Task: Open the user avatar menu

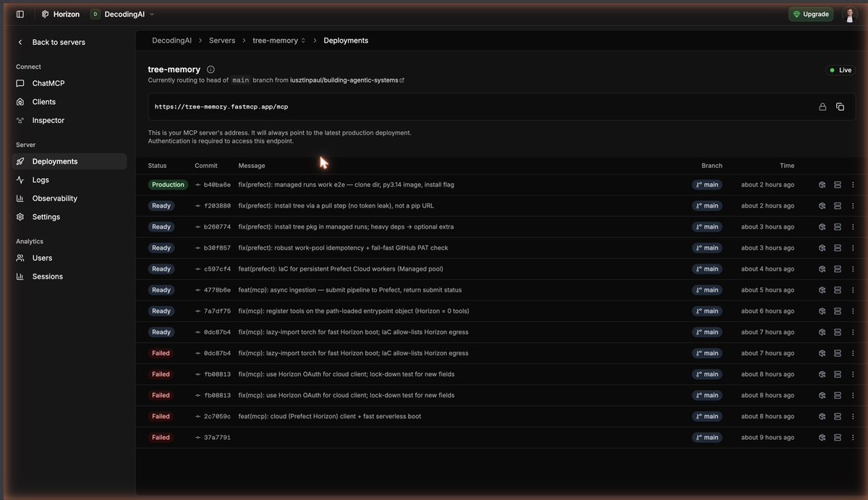Action: click(x=849, y=14)
